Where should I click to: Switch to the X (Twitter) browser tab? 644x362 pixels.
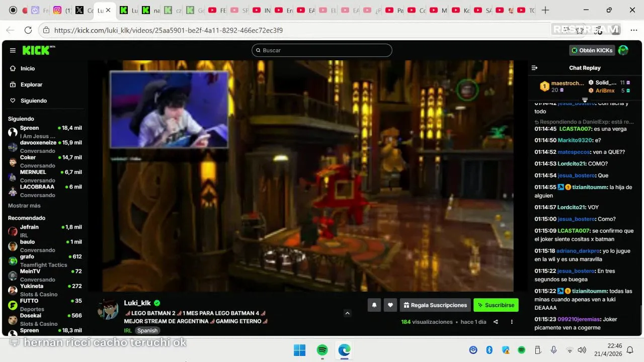(85, 10)
